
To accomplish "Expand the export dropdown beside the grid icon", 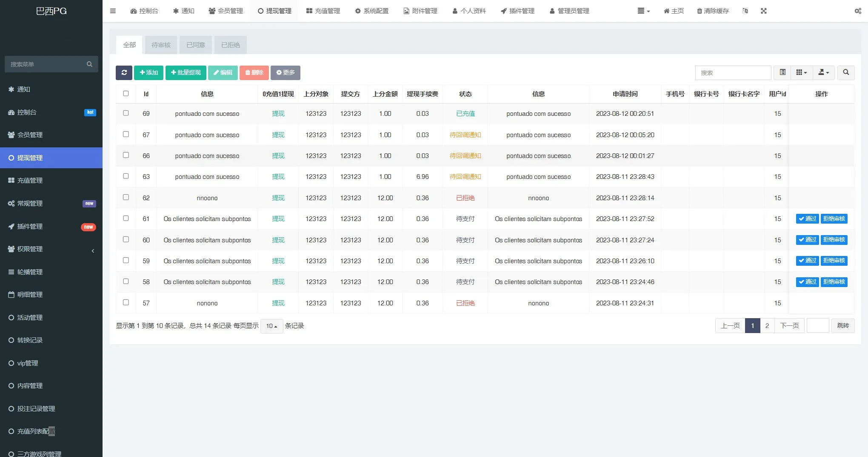I will (823, 72).
